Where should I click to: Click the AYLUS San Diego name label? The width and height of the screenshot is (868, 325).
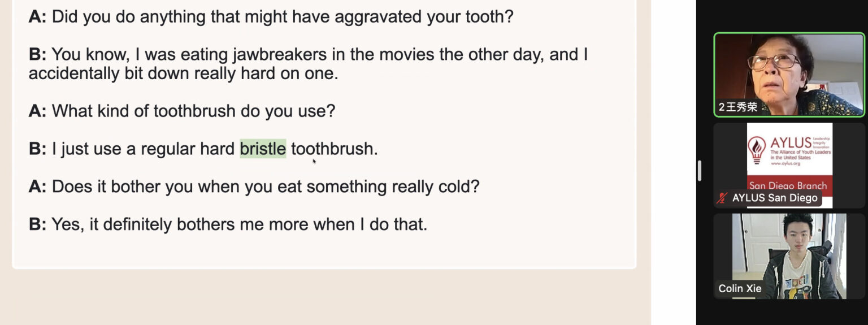774,198
